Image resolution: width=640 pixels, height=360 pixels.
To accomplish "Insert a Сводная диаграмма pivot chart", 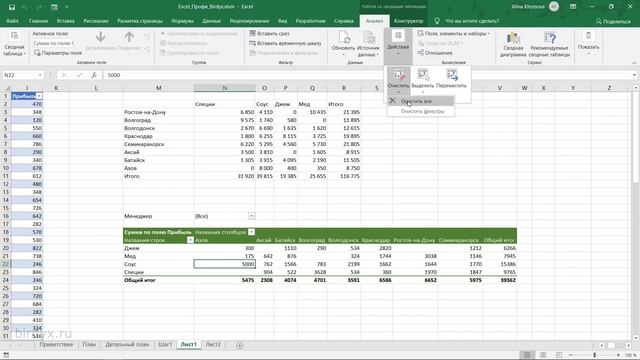I will click(513, 44).
